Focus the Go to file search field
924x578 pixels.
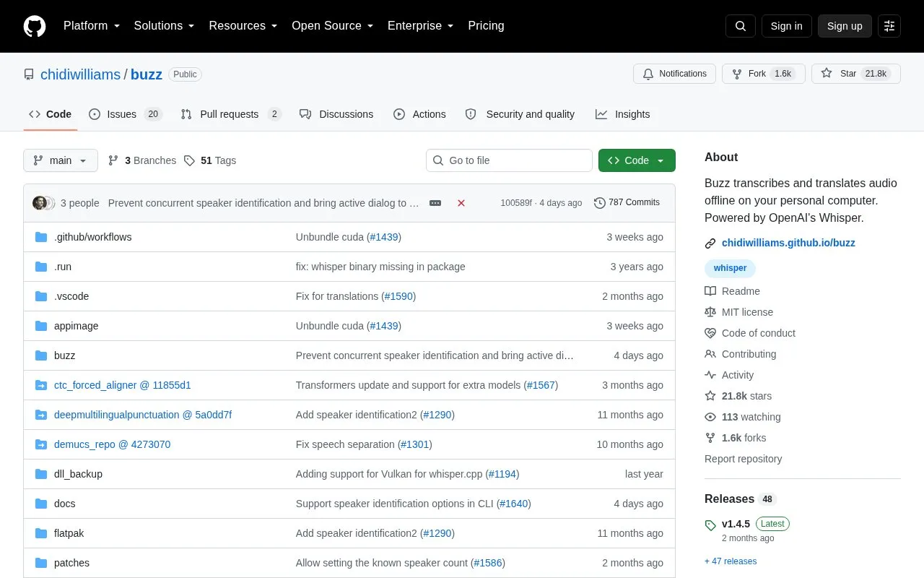509,160
